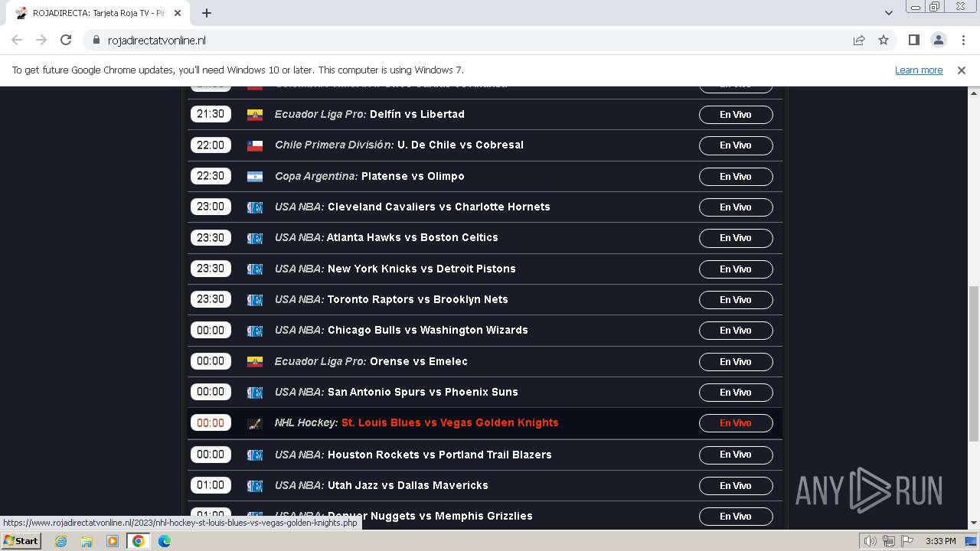Click NBA icon for Utah Jazz match
The height and width of the screenshot is (551, 980).
point(255,486)
